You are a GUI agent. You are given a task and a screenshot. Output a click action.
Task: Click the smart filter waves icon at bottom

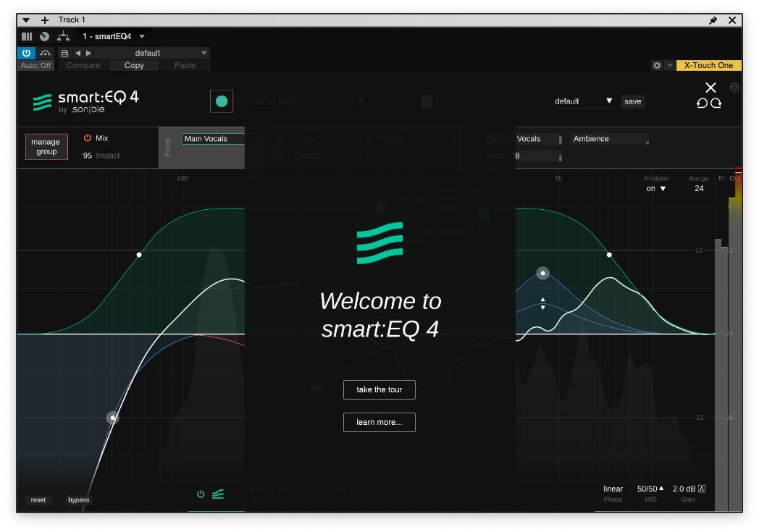coord(218,494)
